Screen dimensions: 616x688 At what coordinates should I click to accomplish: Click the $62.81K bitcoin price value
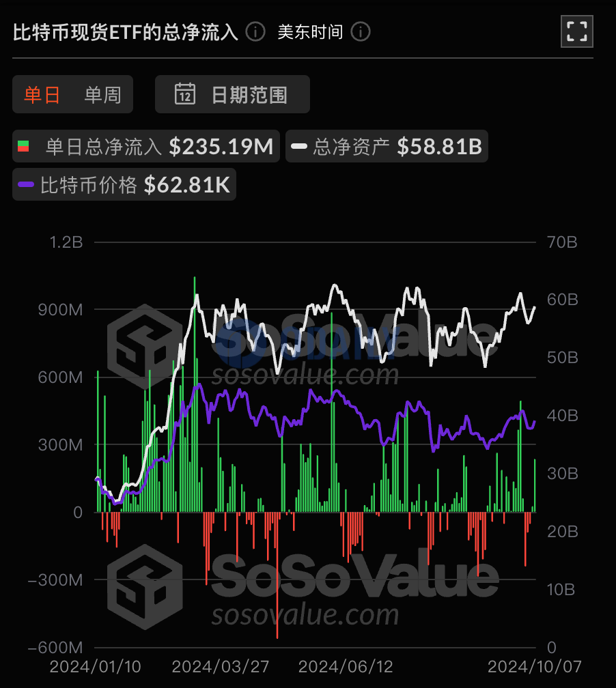[187, 185]
